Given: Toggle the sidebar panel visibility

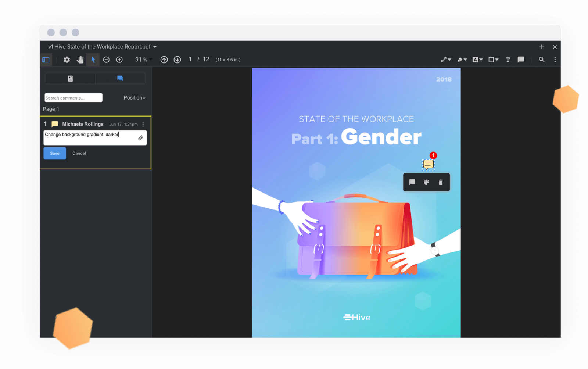Looking at the screenshot, I should tap(46, 59).
